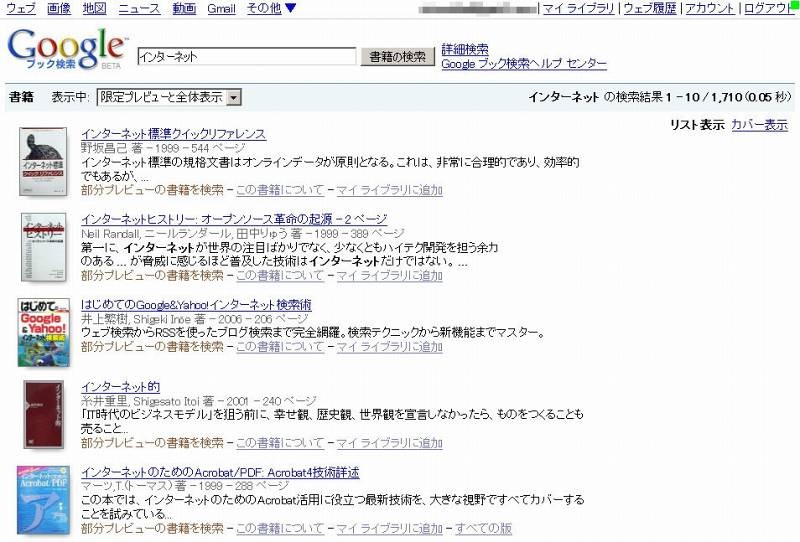
Task: Click マイ ライブラリに追加 for インターネット的
Action: pos(389,443)
